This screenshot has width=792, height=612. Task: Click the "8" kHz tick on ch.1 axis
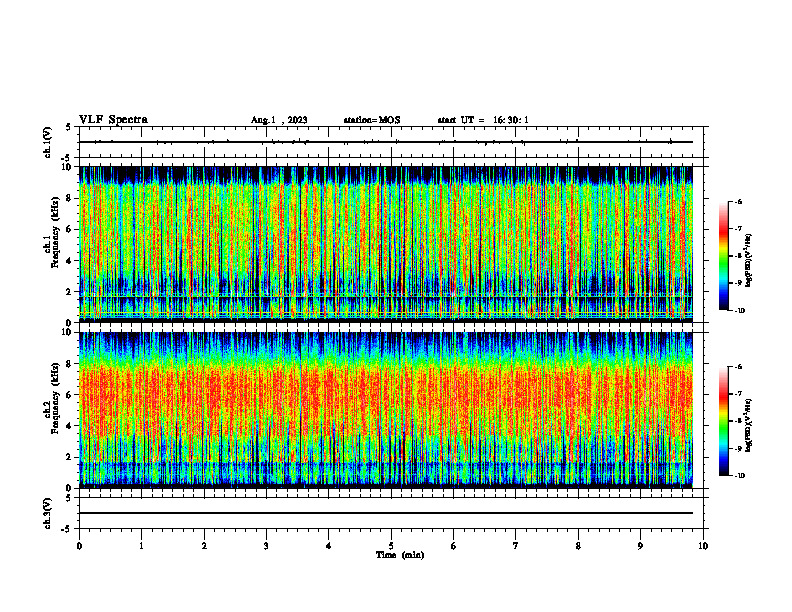(70, 198)
